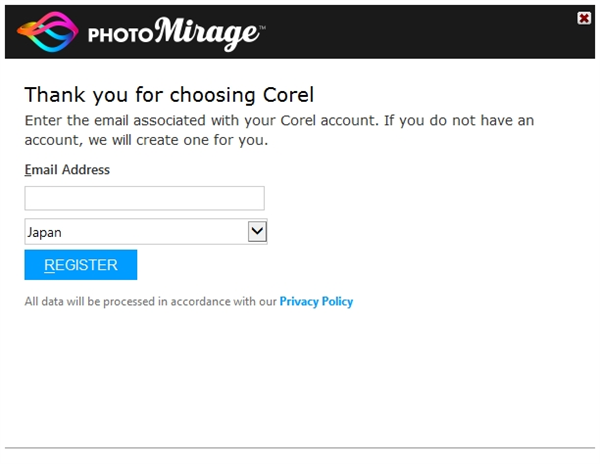Click the cursive Mirage text in logo

207,34
